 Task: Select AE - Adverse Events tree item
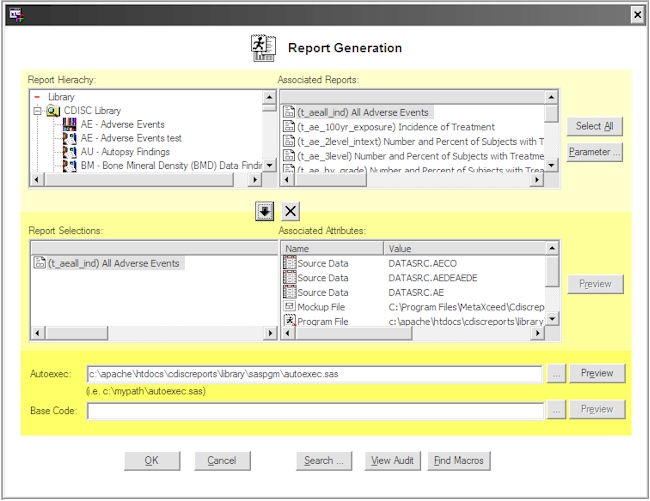pos(123,124)
